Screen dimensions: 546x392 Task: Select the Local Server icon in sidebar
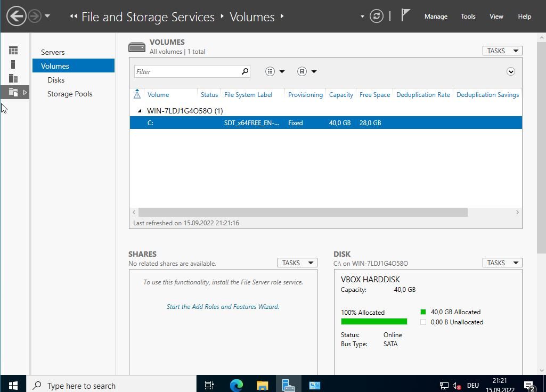point(13,64)
